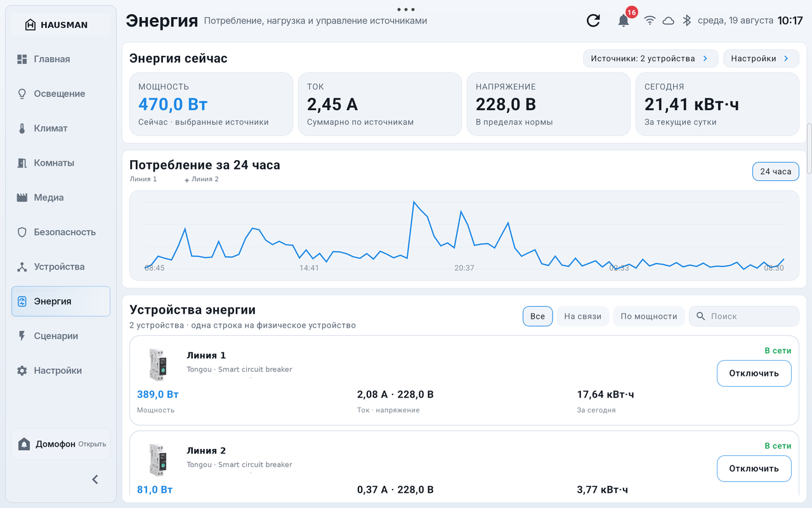Select the Все filter chip
The image size is (812, 508).
538,316
